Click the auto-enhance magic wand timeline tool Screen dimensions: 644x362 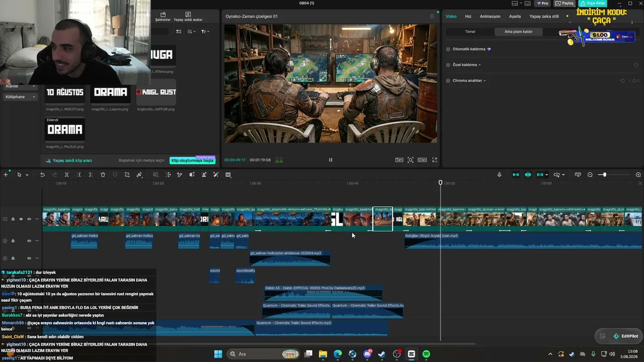[216, 175]
